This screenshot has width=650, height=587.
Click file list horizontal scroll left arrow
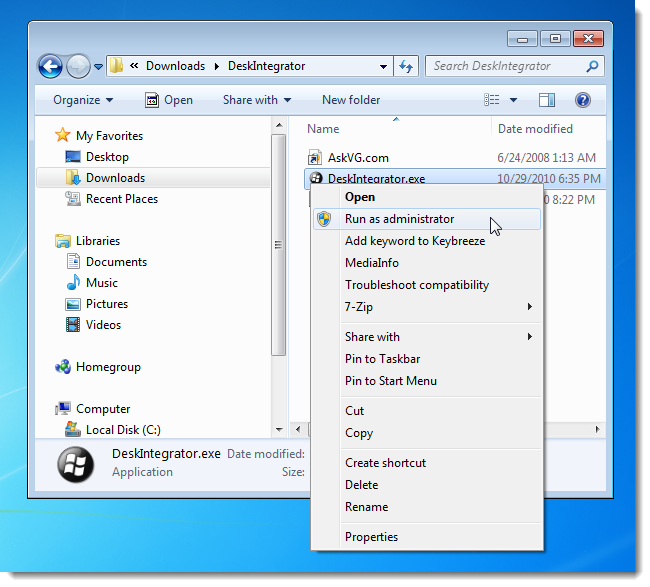coord(298,429)
